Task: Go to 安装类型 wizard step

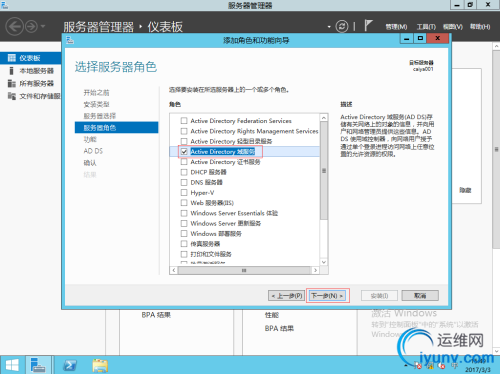Action: (96, 104)
